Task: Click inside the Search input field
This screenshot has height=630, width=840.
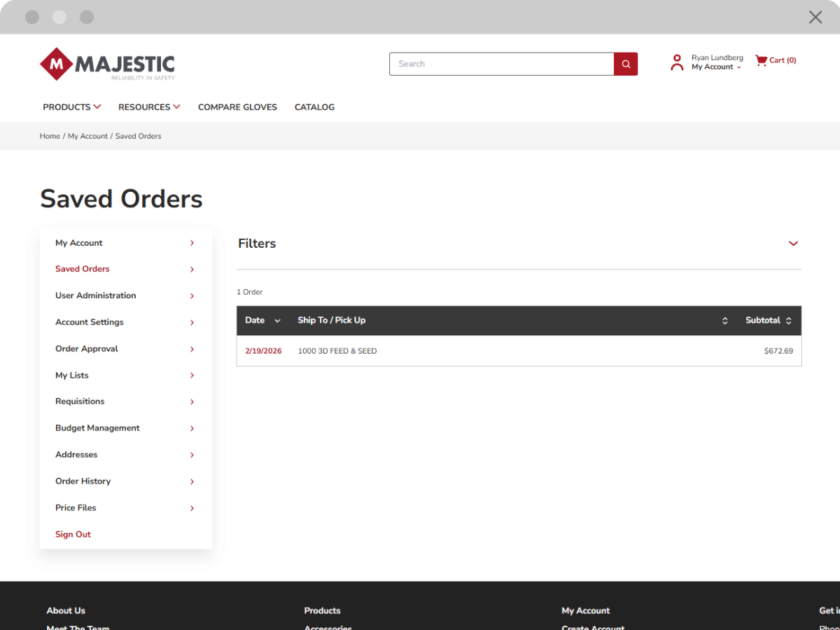Action: click(501, 64)
